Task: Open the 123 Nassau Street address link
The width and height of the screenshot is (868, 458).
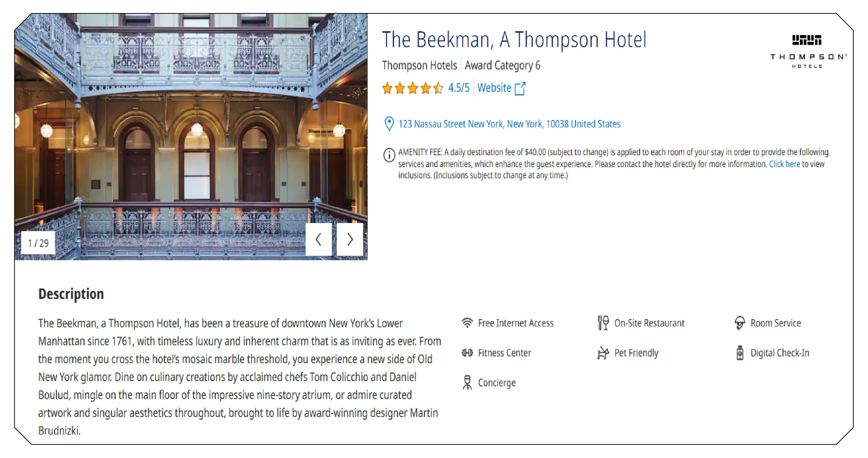Action: coord(509,124)
